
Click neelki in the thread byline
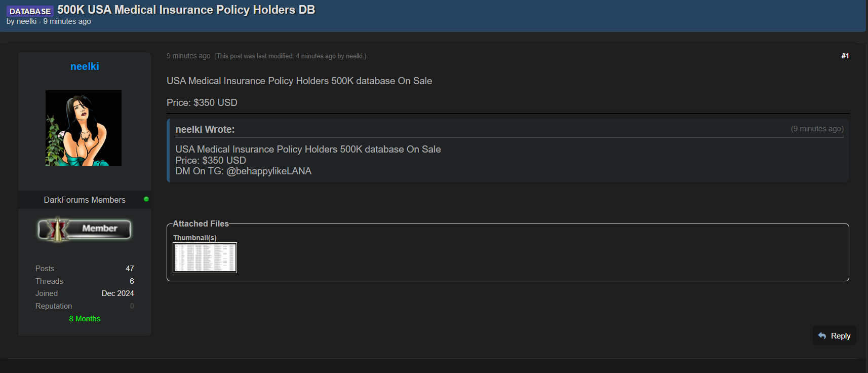click(26, 21)
